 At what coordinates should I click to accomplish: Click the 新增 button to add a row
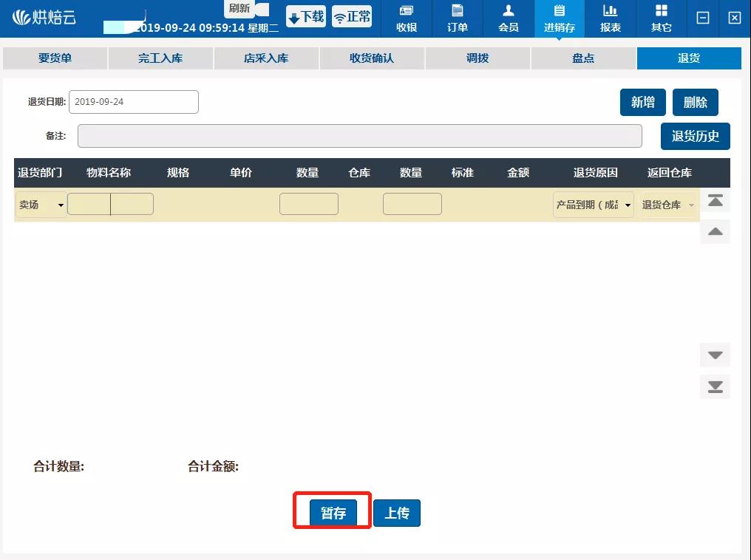coord(642,102)
